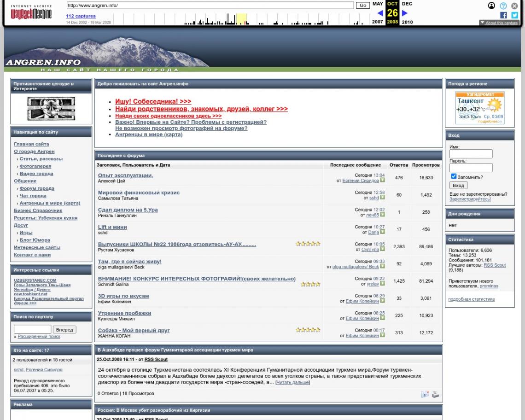Share this capture on Twitter
The height and width of the screenshot is (420, 525).
pyautogui.click(x=514, y=15)
